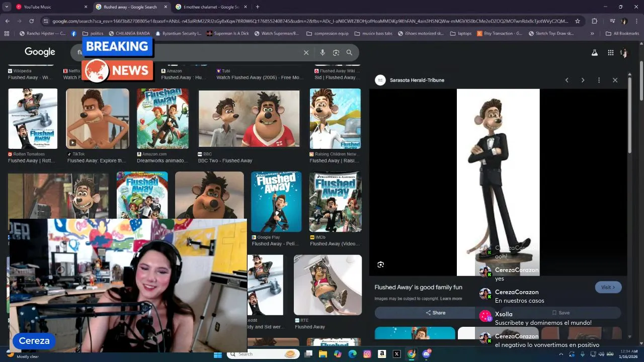644x362 pixels.
Task: Expand hidden bookmarks chevron
Action: (592, 34)
